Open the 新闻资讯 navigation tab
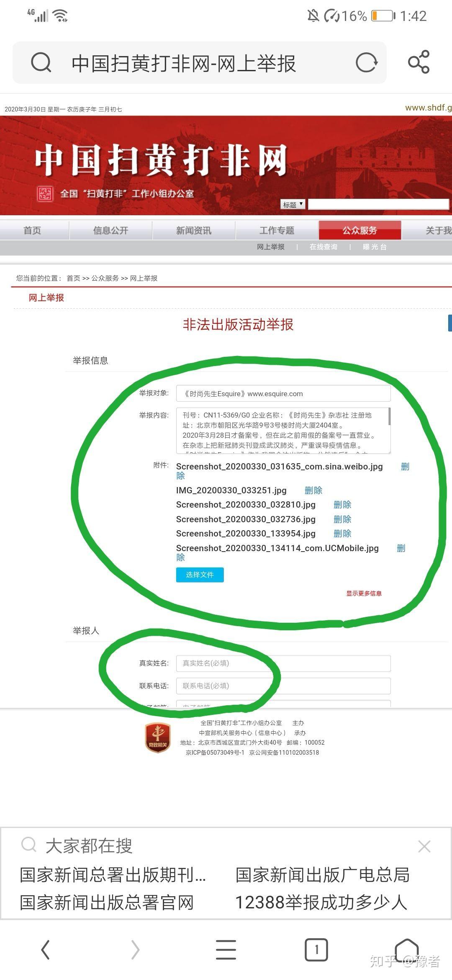The image size is (452, 980). tap(194, 230)
